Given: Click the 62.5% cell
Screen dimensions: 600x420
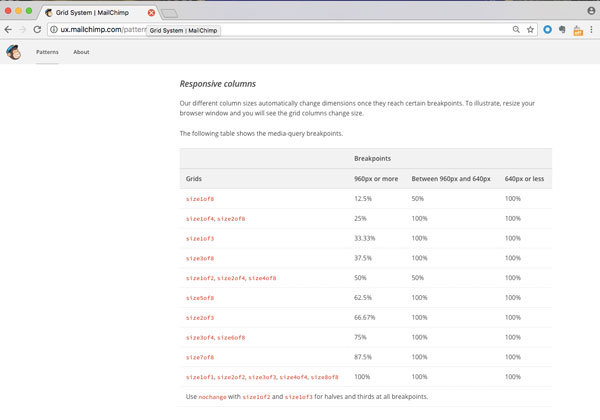Looking at the screenshot, I should [x=363, y=298].
